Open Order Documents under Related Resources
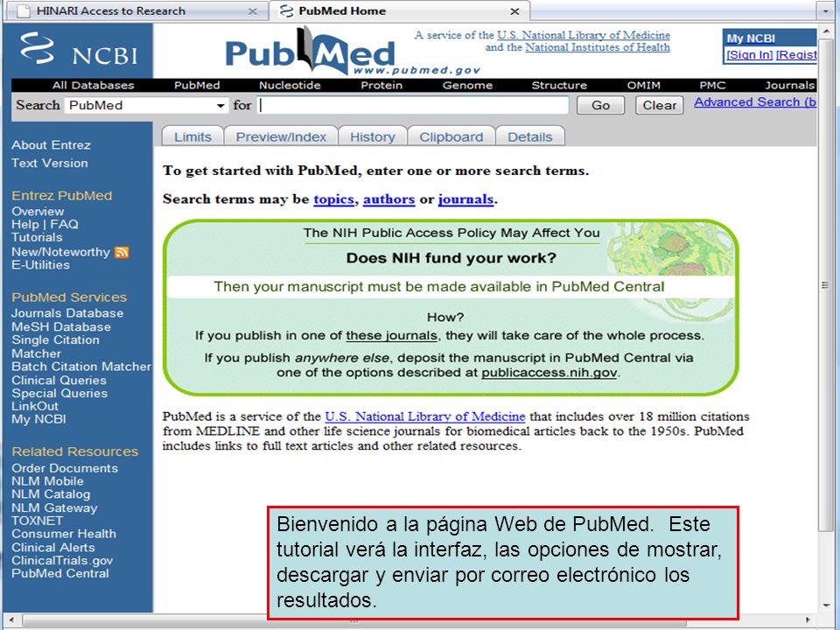Image resolution: width=840 pixels, height=630 pixels. (x=65, y=468)
